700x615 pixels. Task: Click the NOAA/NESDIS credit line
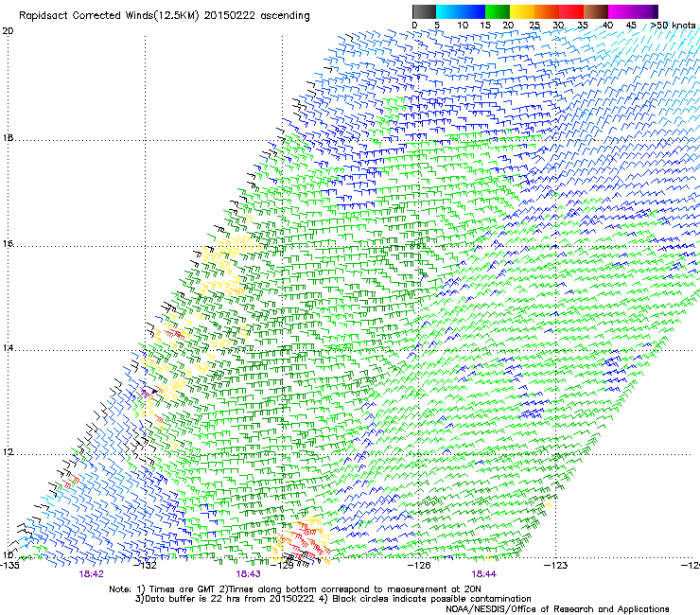[557, 609]
